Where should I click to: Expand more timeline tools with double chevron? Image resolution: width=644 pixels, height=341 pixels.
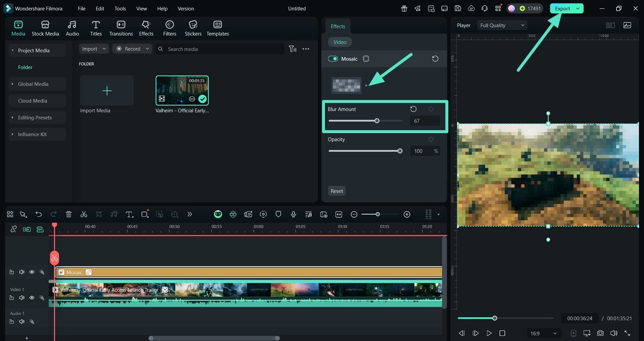(189, 214)
